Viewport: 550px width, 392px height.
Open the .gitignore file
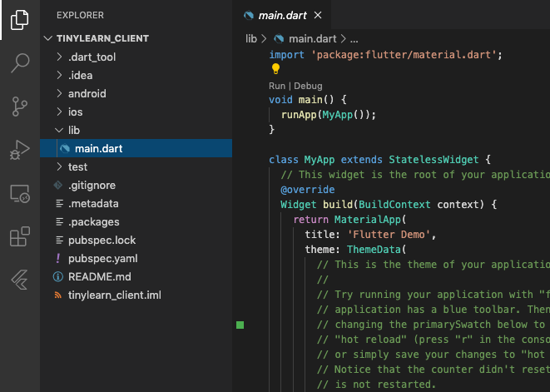coord(136,185)
